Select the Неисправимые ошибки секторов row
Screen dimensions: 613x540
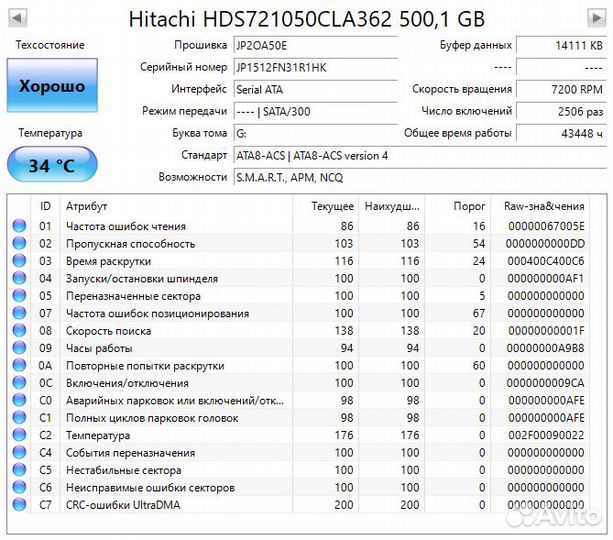pyautogui.click(x=299, y=487)
